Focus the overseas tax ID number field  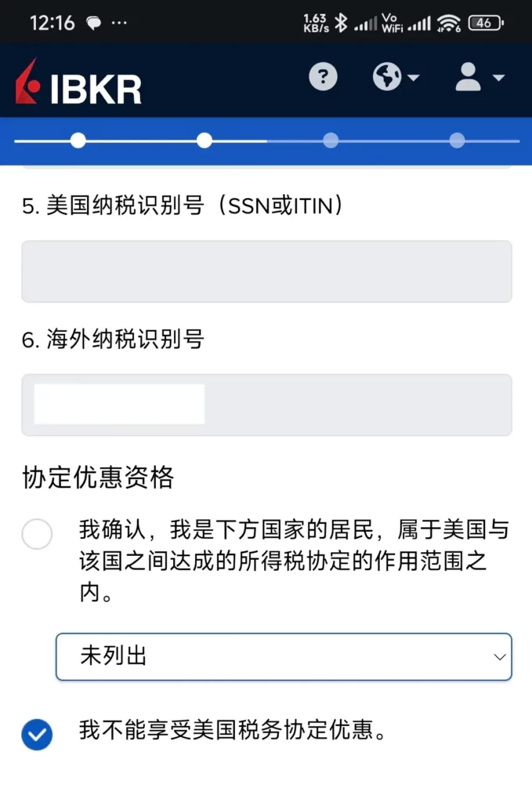[266, 405]
